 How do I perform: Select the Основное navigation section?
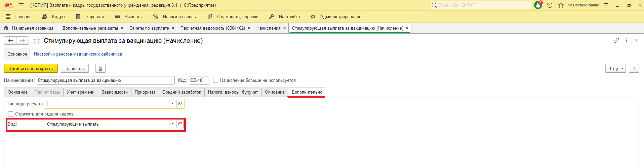click(17, 54)
